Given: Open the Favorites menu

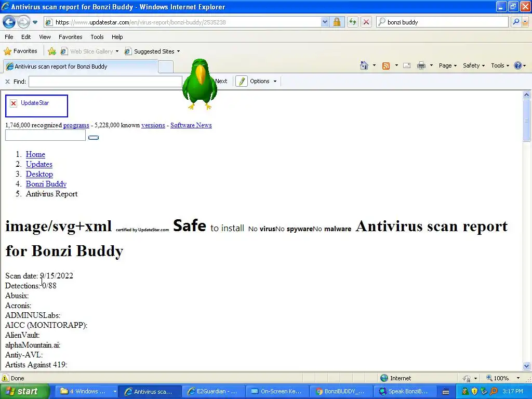Looking at the screenshot, I should (70, 37).
